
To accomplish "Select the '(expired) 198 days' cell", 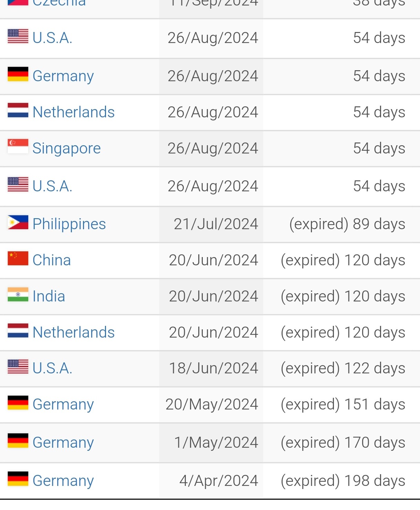I will [342, 481].
